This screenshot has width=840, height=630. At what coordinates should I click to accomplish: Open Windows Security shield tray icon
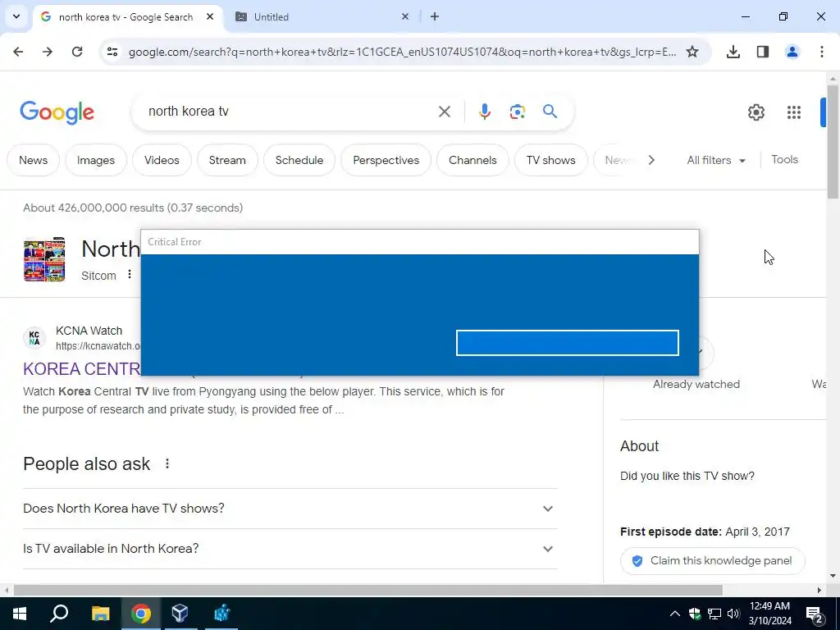pyautogui.click(x=695, y=614)
